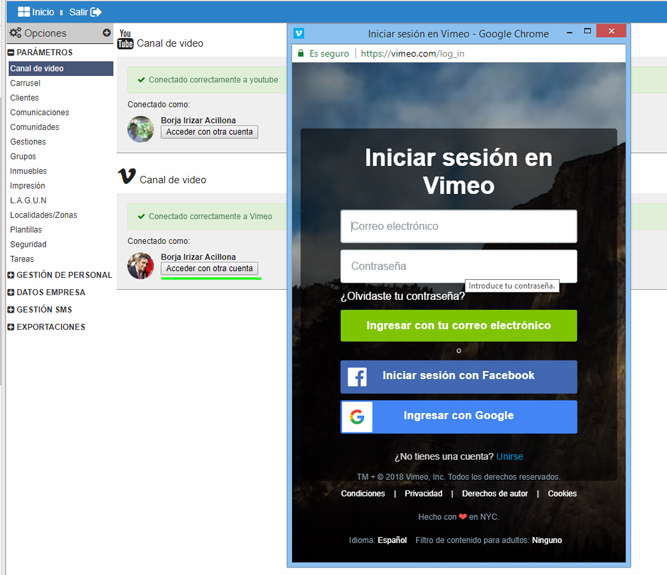The width and height of the screenshot is (667, 575).
Task: Click the plus icon next to Opciones
Action: click(x=106, y=33)
